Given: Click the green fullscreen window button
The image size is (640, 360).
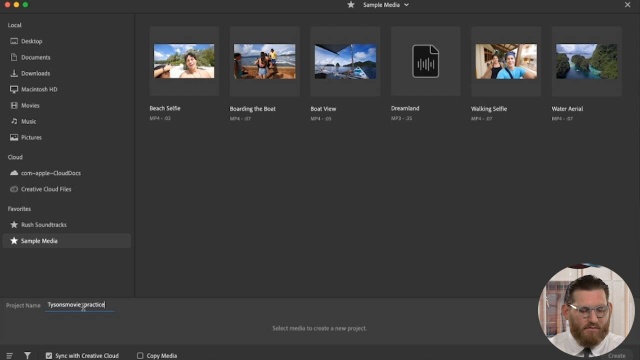Looking at the screenshot, I should tap(25, 4).
